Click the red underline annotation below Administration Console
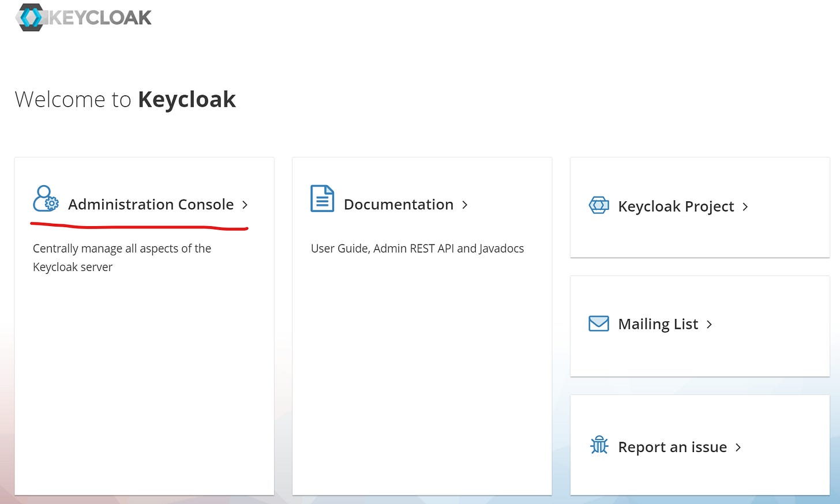840x504 pixels. tap(138, 225)
